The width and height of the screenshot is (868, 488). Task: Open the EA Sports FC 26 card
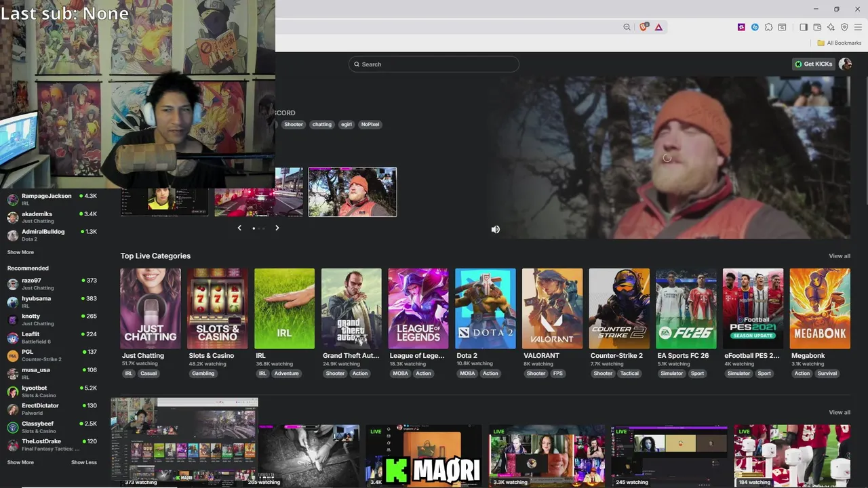click(686, 308)
